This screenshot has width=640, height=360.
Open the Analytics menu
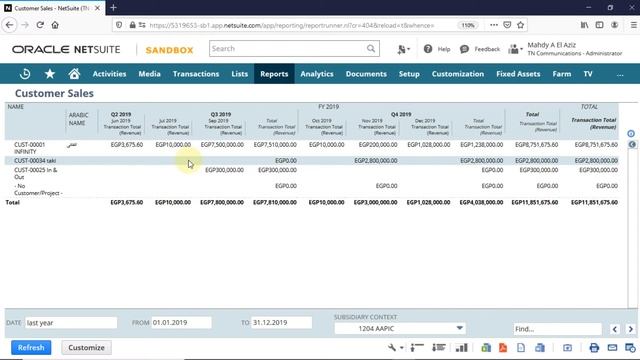click(317, 74)
